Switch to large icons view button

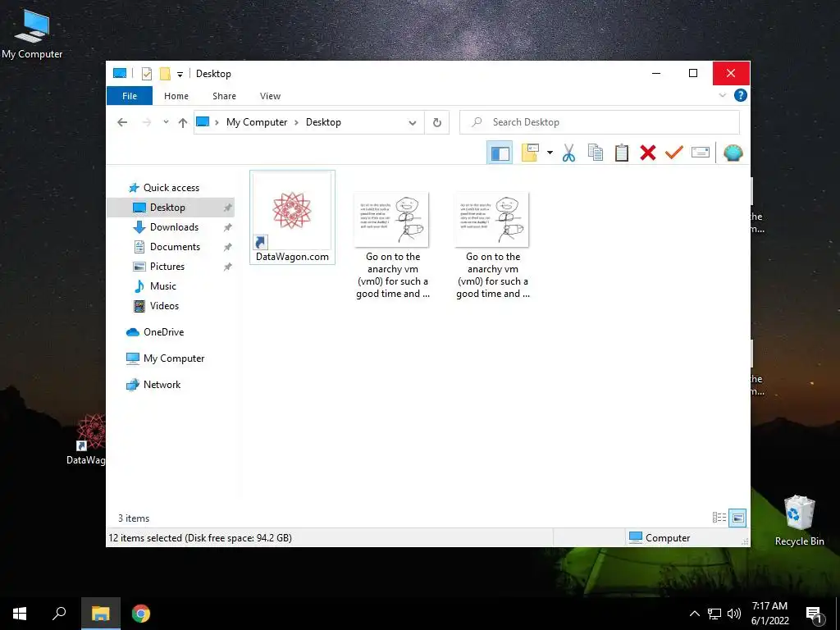click(737, 518)
